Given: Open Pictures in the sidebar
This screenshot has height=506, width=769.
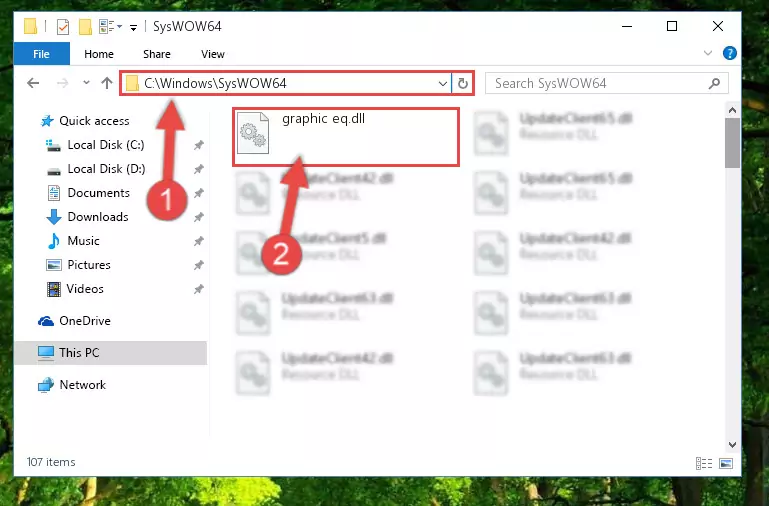Looking at the screenshot, I should (x=89, y=265).
